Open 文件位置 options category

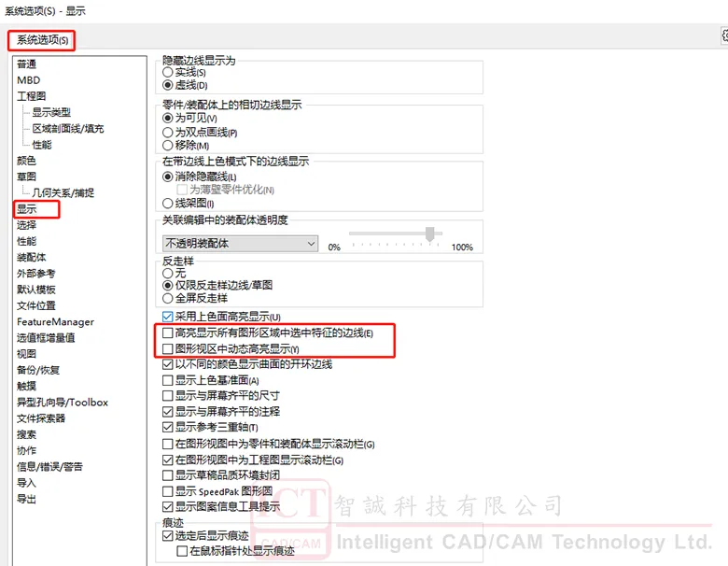click(35, 305)
